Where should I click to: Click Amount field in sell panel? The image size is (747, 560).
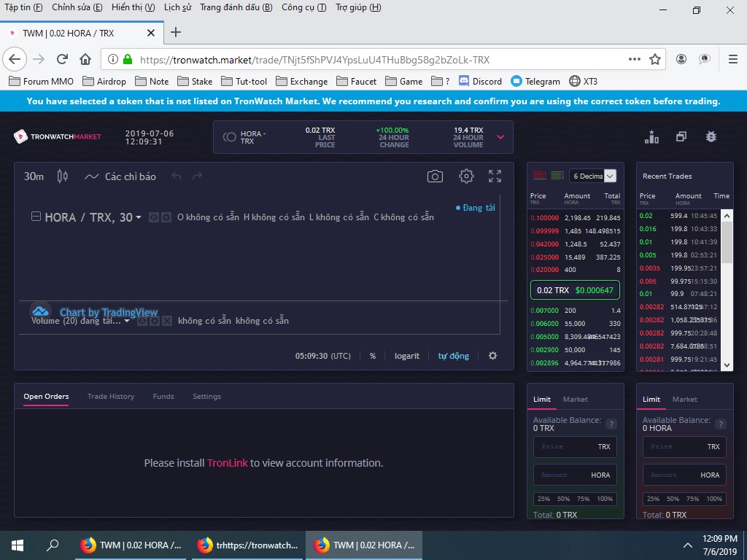(x=684, y=475)
